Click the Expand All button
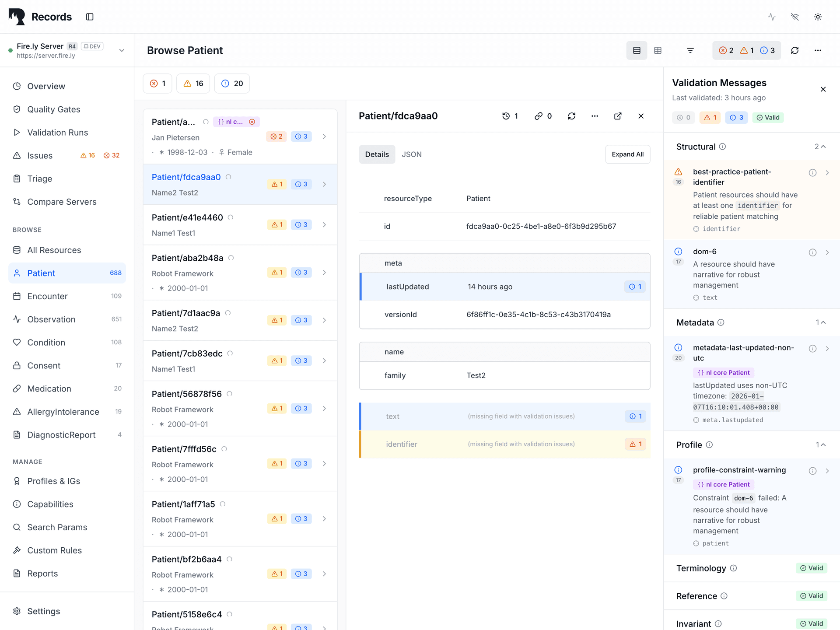The image size is (840, 630). 627,154
